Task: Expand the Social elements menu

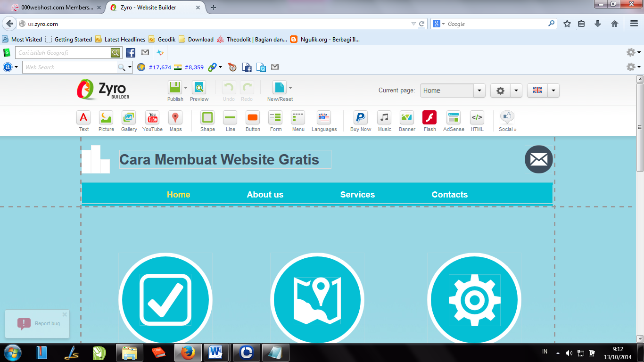Action: click(507, 121)
